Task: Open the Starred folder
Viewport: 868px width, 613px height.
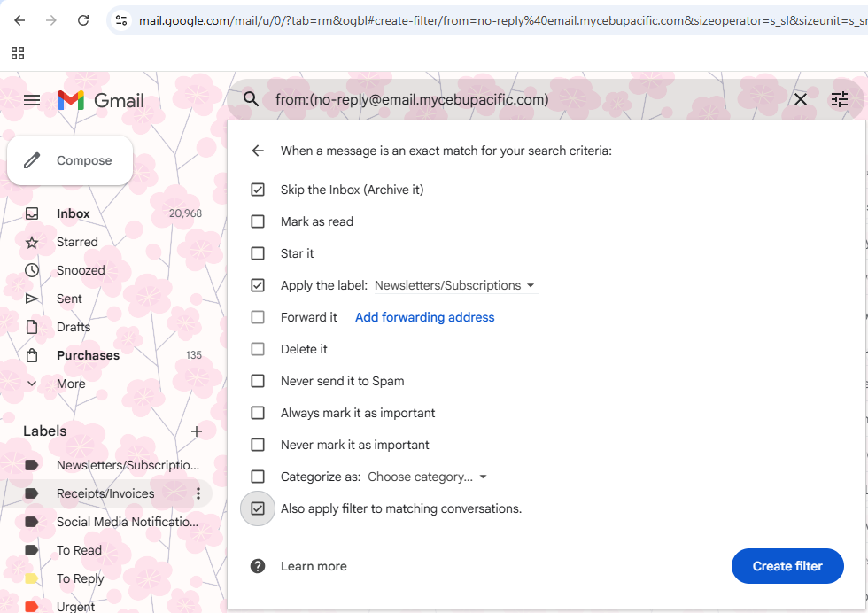Action: pyautogui.click(x=77, y=242)
